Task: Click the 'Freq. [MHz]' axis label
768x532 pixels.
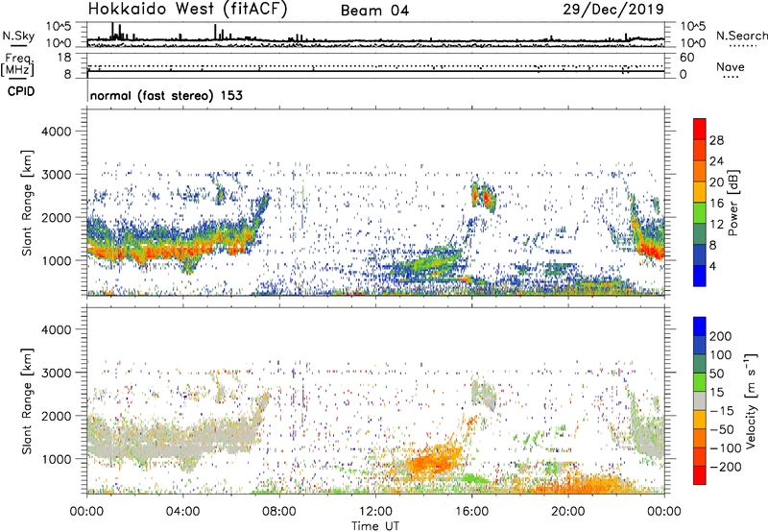Action: pyautogui.click(x=17, y=65)
